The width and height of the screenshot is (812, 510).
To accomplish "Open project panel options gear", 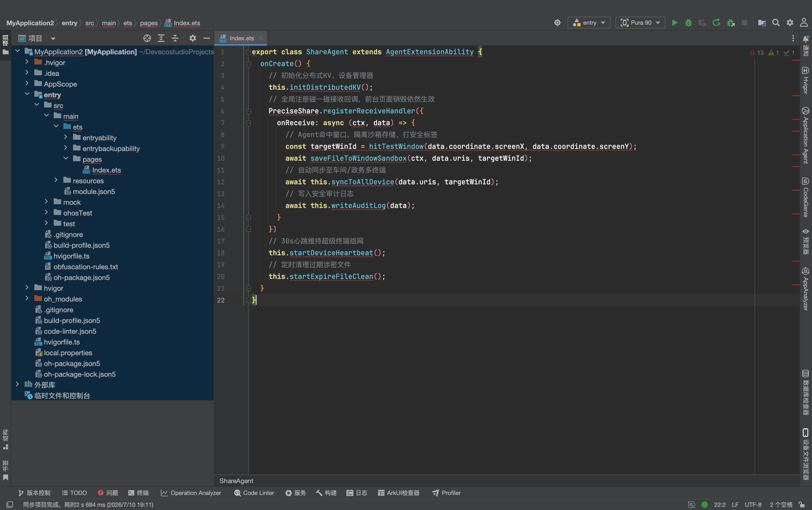I will click(193, 38).
